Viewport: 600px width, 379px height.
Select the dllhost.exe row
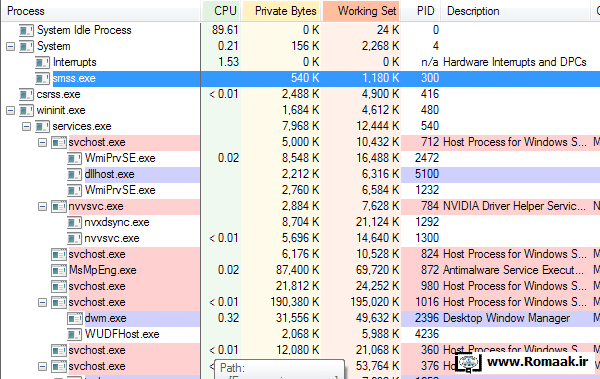click(300, 175)
